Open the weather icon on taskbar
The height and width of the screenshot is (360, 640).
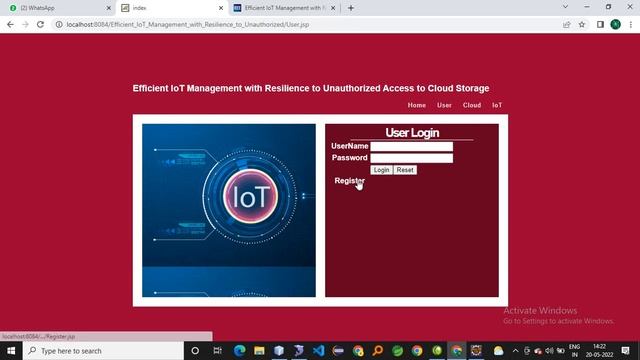(498, 351)
